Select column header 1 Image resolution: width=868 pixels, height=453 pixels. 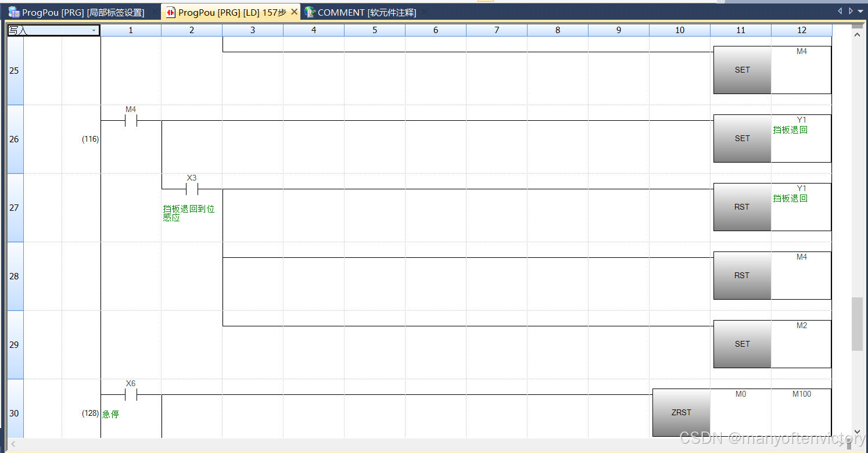pos(131,30)
